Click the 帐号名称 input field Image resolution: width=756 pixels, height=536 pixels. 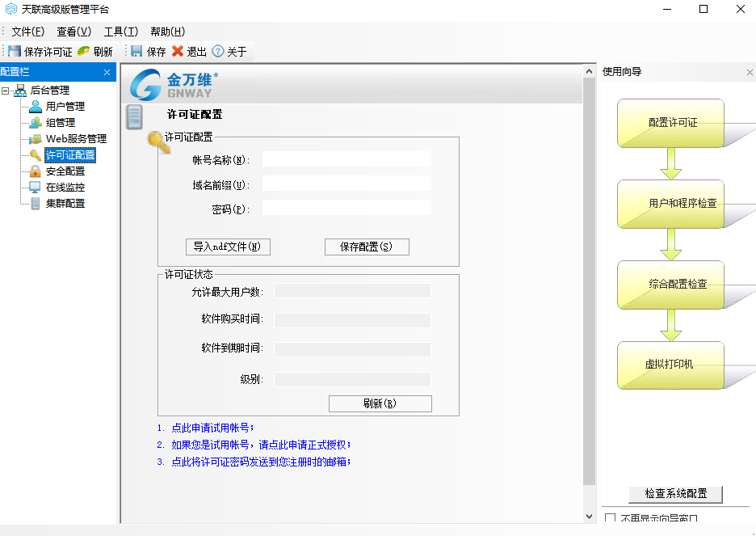click(346, 159)
